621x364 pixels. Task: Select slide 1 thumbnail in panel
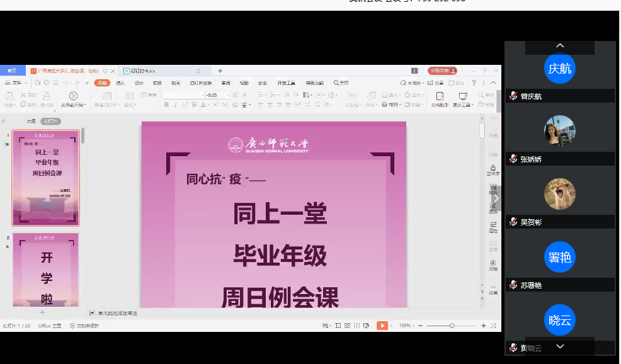[x=45, y=178]
